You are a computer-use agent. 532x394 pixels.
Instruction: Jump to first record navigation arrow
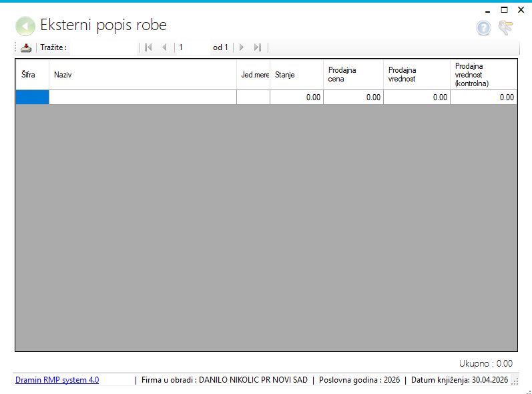tap(148, 47)
